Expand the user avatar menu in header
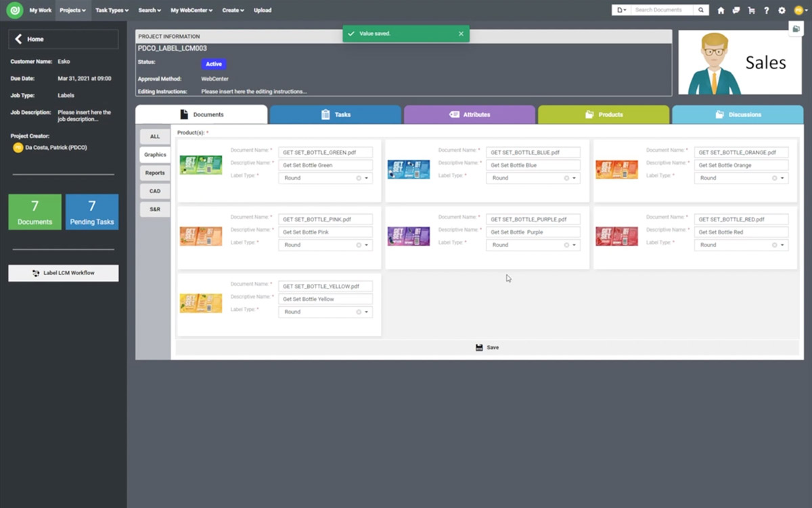Screen dimensions: 812x508 (798, 9)
